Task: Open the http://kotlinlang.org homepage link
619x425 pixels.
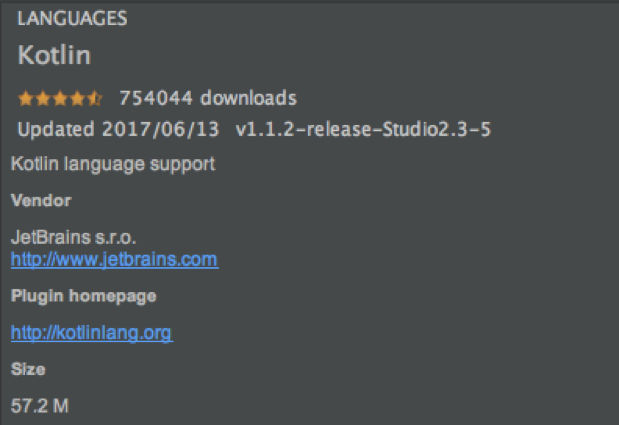Action: click(x=91, y=333)
